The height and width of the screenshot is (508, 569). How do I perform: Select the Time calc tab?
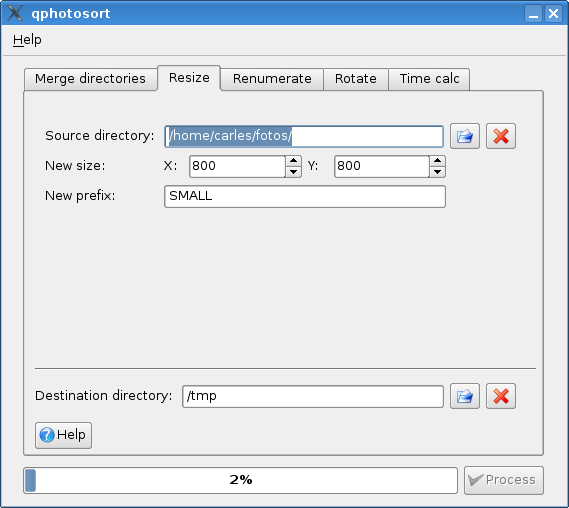click(x=429, y=79)
